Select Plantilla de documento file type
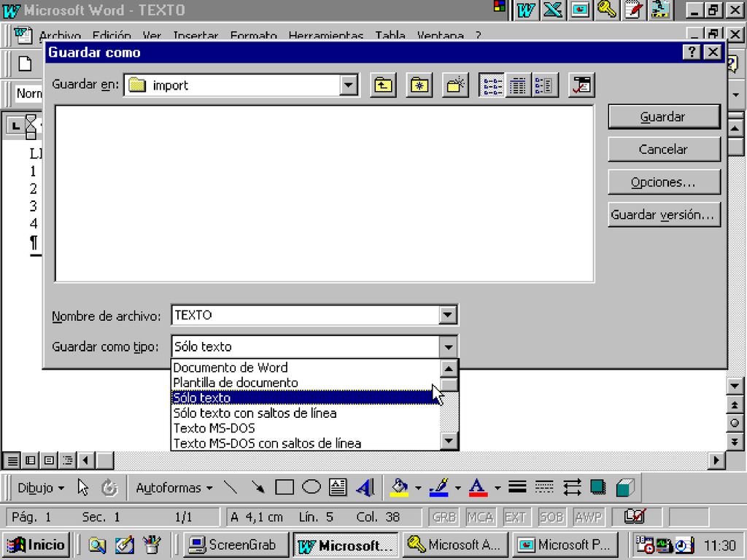Screen dimensions: 747x560 click(306, 383)
